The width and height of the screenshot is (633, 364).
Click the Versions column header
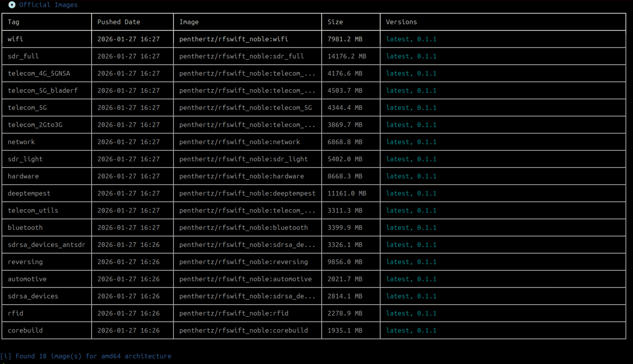click(x=401, y=22)
